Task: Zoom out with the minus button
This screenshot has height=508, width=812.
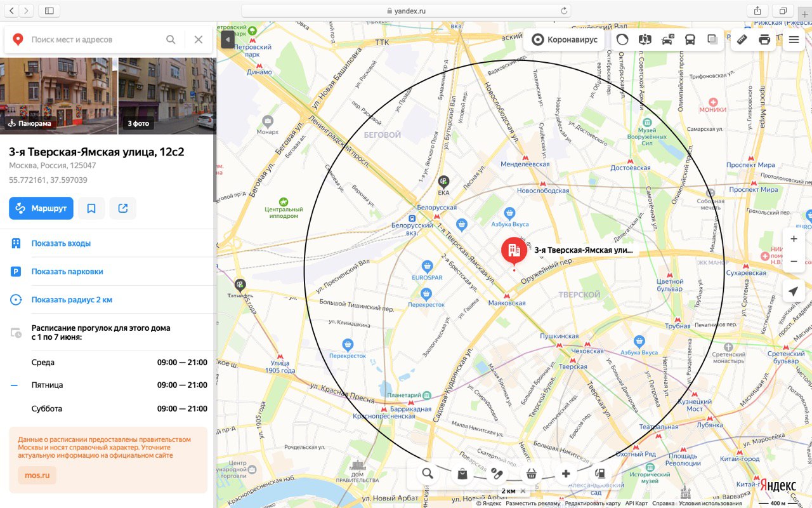Action: tap(794, 262)
